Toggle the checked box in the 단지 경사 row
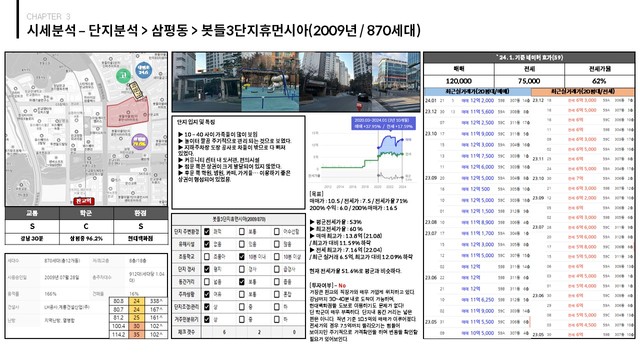Screen dimensions: 640x360 coord(207,269)
